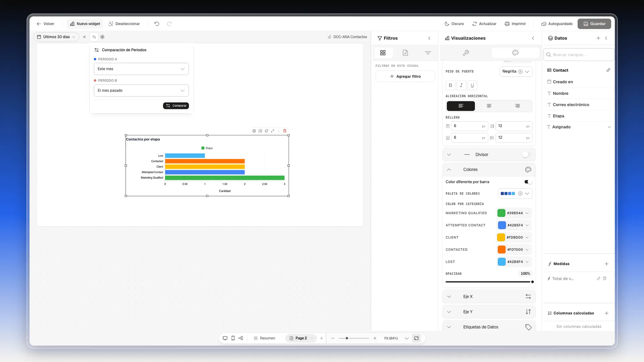The height and width of the screenshot is (362, 644).
Task: Click the Guardar button
Action: [x=594, y=24]
